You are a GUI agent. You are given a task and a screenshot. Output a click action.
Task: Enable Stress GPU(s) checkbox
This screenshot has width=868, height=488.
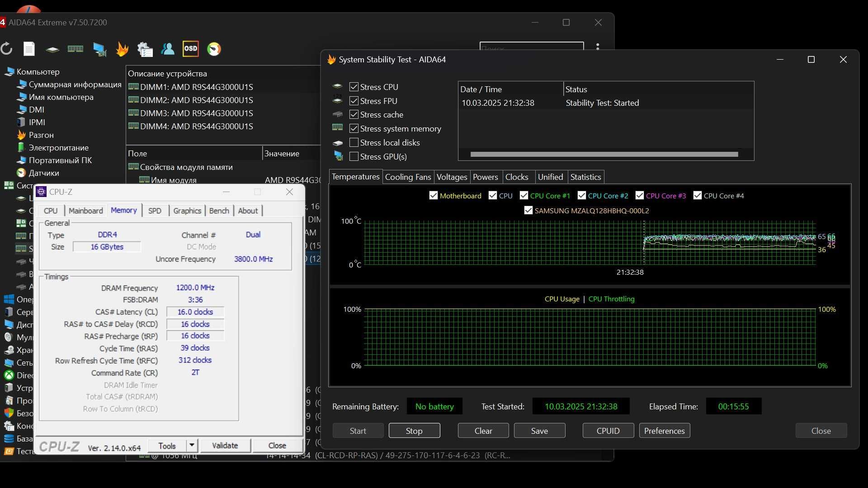pyautogui.click(x=354, y=156)
